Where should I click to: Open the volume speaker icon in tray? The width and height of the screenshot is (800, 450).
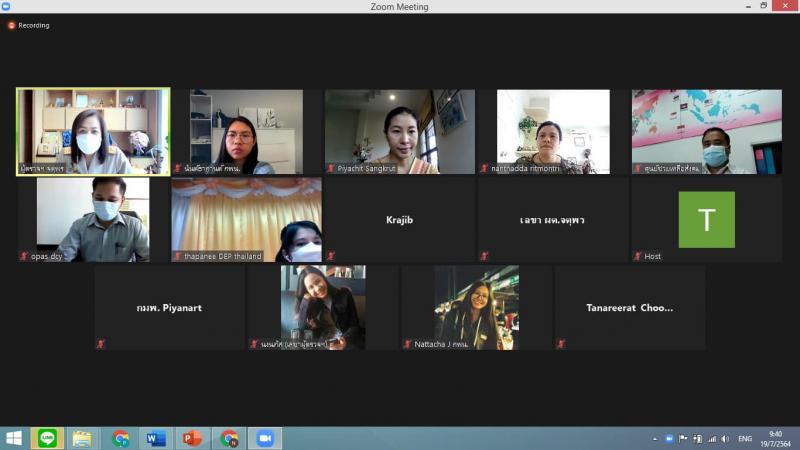click(x=726, y=439)
